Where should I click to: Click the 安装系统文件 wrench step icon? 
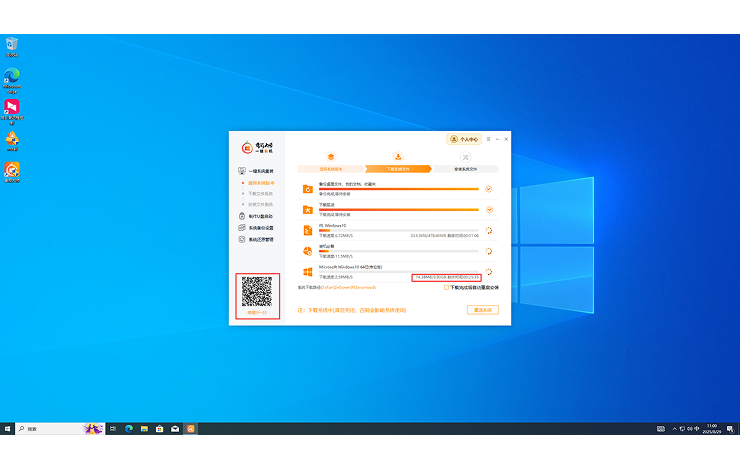[465, 157]
